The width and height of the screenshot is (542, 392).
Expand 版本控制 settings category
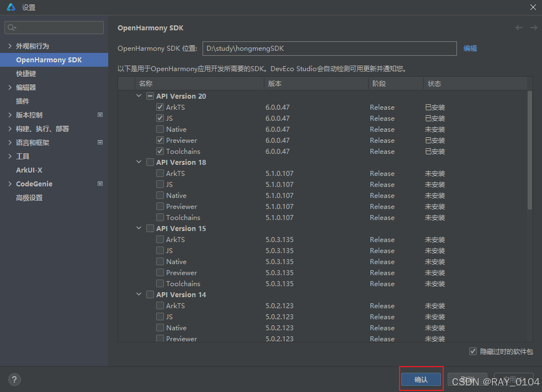(x=10, y=115)
